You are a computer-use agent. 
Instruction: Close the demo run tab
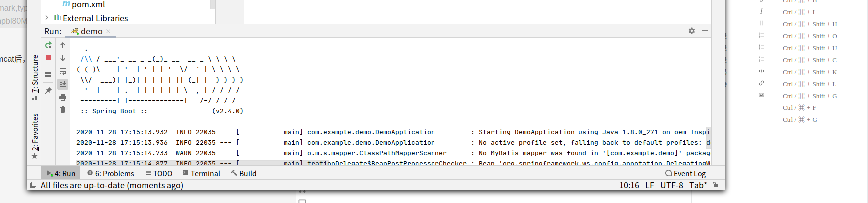[x=108, y=31]
